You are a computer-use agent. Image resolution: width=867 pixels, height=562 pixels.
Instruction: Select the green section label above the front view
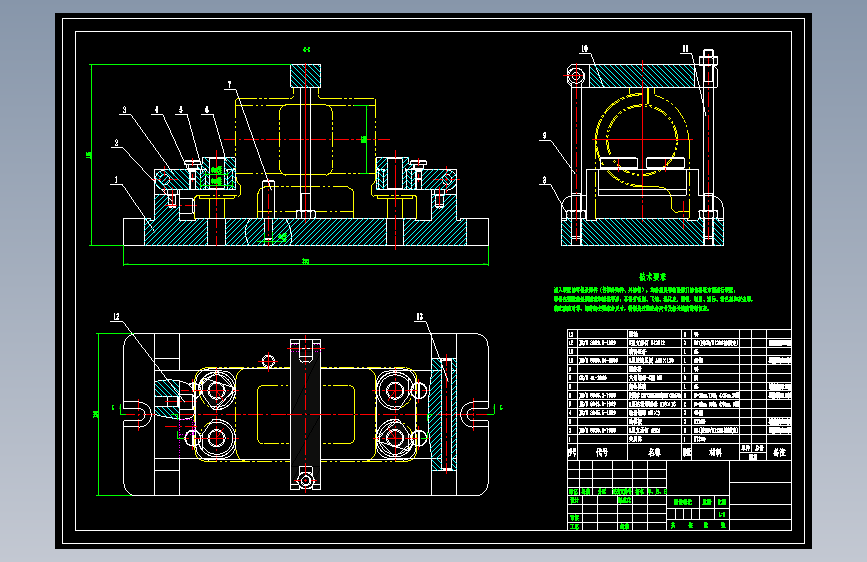306,50
